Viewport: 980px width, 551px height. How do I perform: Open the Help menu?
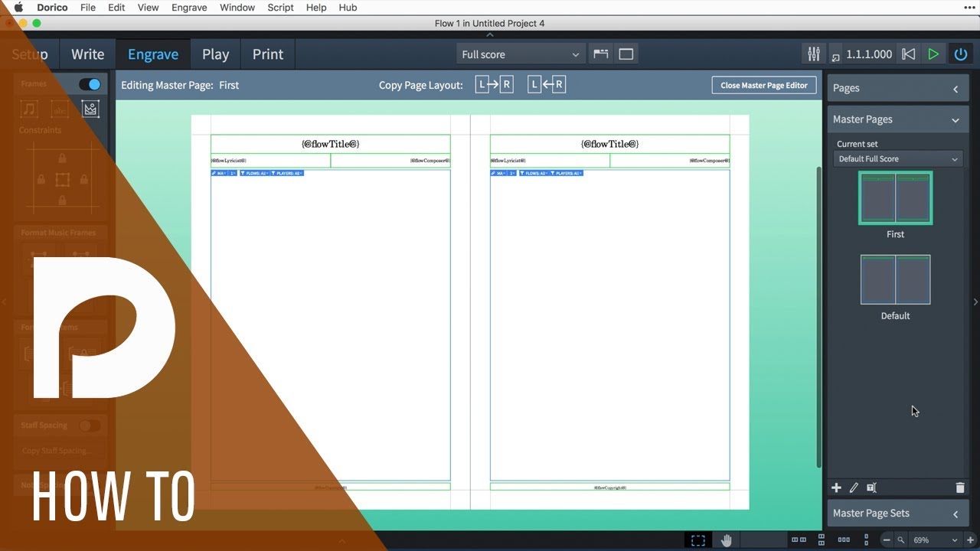pyautogui.click(x=316, y=8)
